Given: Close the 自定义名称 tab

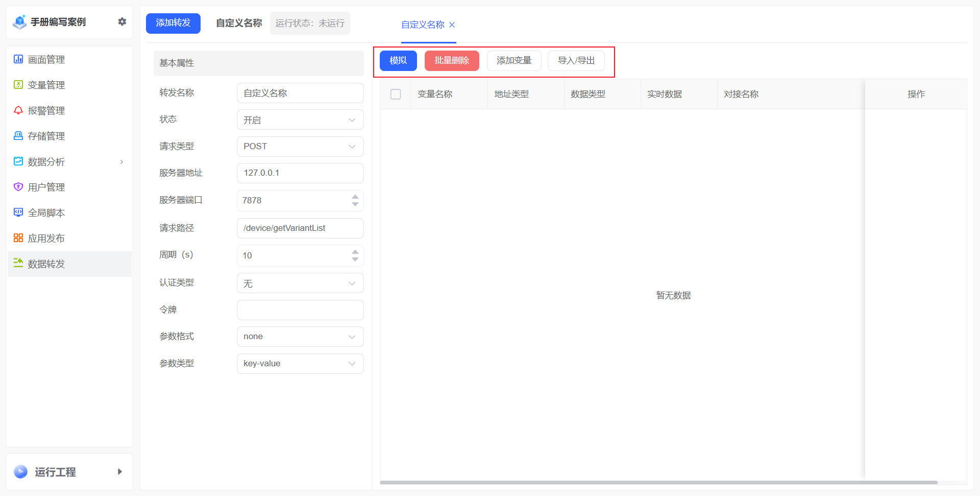Looking at the screenshot, I should coord(452,25).
